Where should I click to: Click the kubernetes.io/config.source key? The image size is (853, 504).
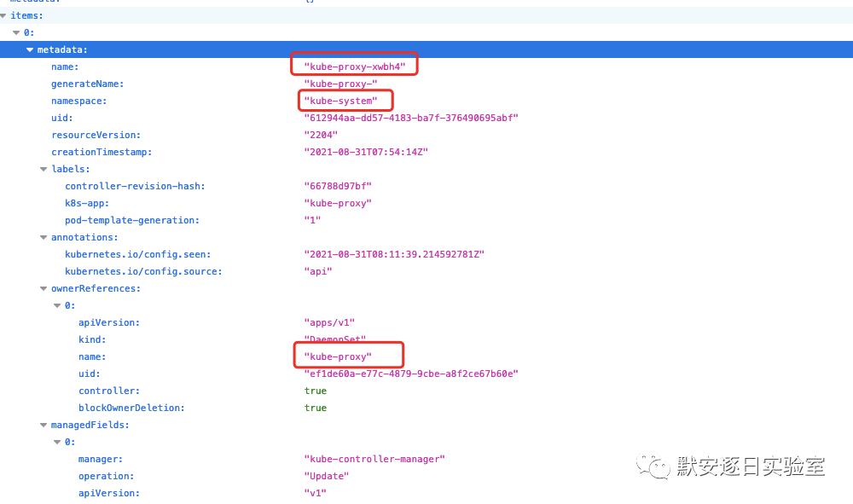143,271
